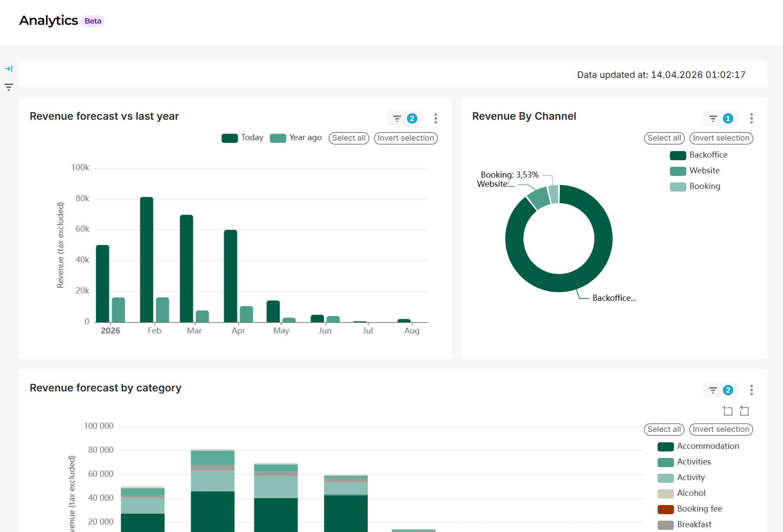Open the kebab menu of Revenue By Channel

click(x=752, y=118)
